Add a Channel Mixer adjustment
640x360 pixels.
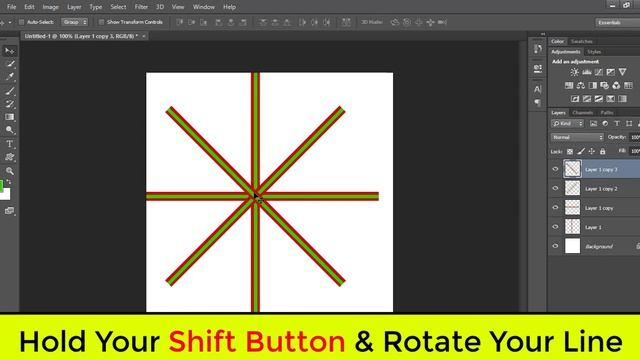coord(616,86)
